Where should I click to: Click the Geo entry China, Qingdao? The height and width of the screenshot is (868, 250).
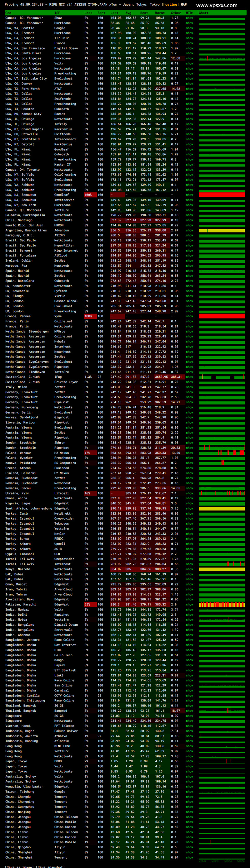pyautogui.click(x=18, y=847)
